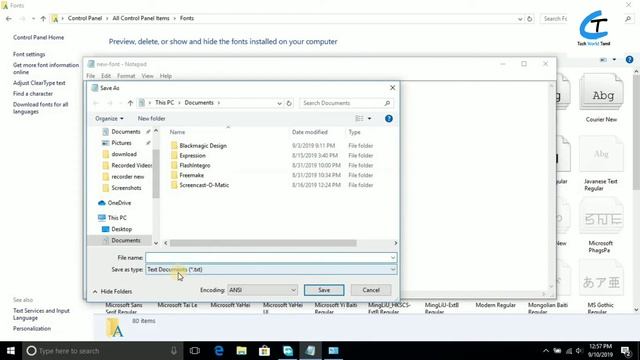Click All Control Panel Items breadcrumb
Screen dimensions: 640x360
tap(141, 18)
